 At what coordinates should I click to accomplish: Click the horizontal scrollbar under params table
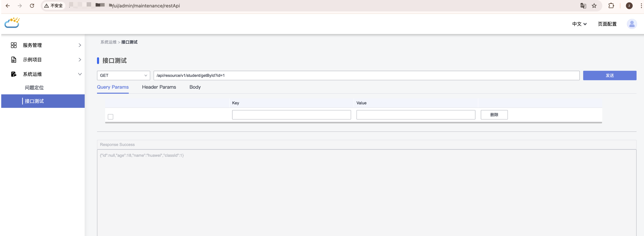353,122
